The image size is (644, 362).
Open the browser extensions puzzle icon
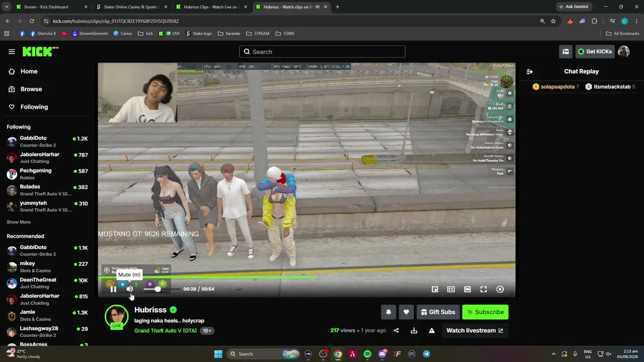tap(594, 21)
